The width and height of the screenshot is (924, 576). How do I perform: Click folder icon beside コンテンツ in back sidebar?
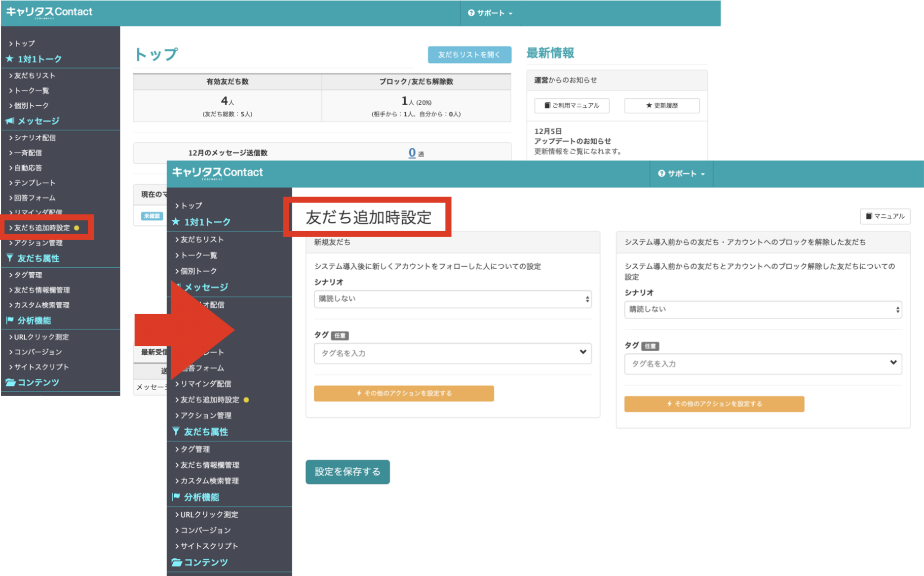(10, 382)
